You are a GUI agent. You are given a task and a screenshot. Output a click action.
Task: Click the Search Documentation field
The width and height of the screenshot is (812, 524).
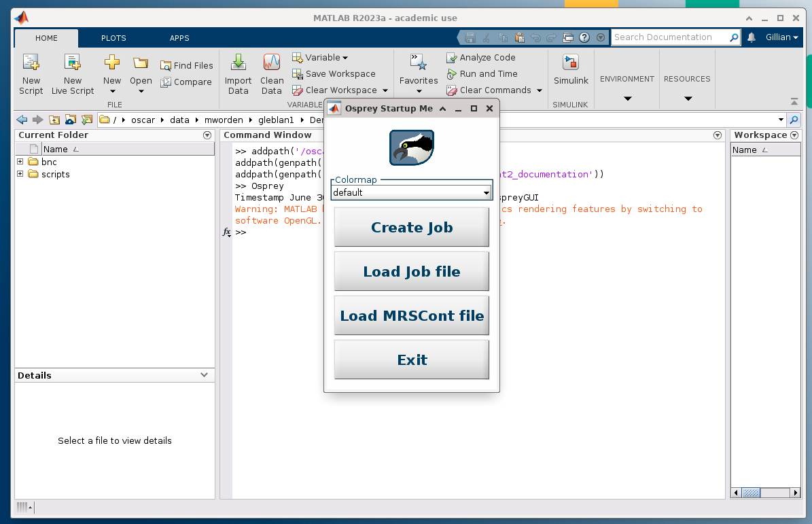click(671, 37)
